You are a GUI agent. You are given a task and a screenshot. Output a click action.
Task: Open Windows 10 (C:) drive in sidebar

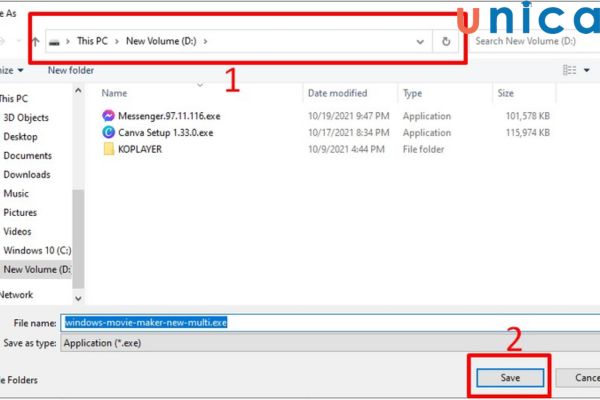click(x=36, y=250)
